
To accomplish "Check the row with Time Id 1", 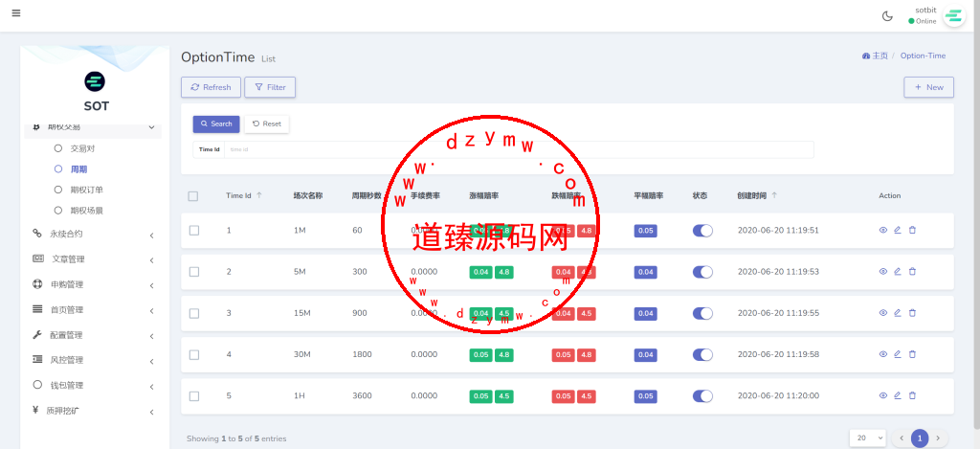I will click(x=193, y=230).
